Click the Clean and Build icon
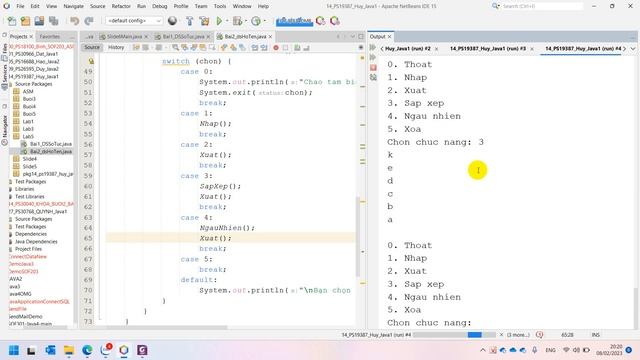 pyautogui.click(x=204, y=21)
